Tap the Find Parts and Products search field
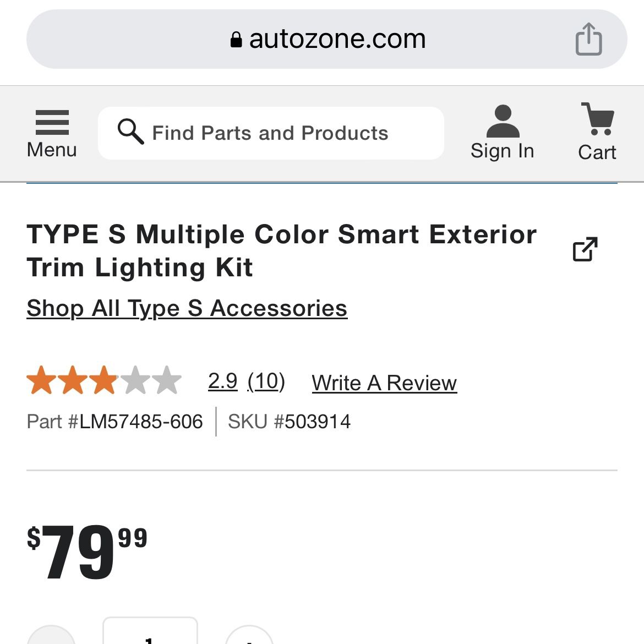 [x=271, y=132]
